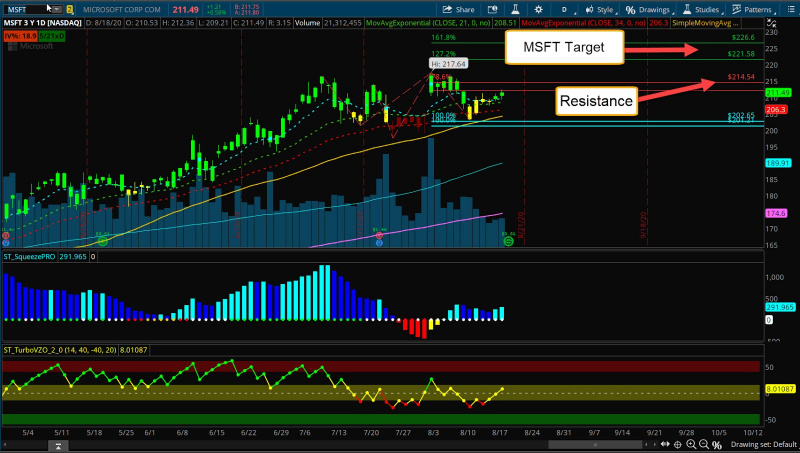Click the list/hamburger icon at toolbar end
The image size is (800, 453).
[790, 9]
